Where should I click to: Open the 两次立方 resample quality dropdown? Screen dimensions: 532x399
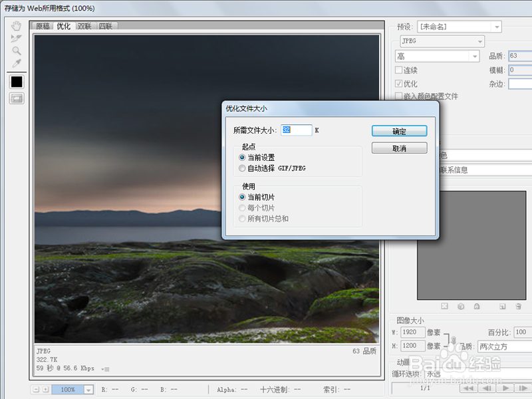click(x=505, y=346)
